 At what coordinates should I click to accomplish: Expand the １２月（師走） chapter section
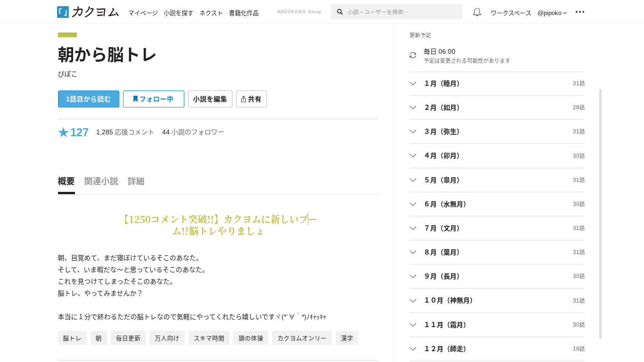[497, 349]
